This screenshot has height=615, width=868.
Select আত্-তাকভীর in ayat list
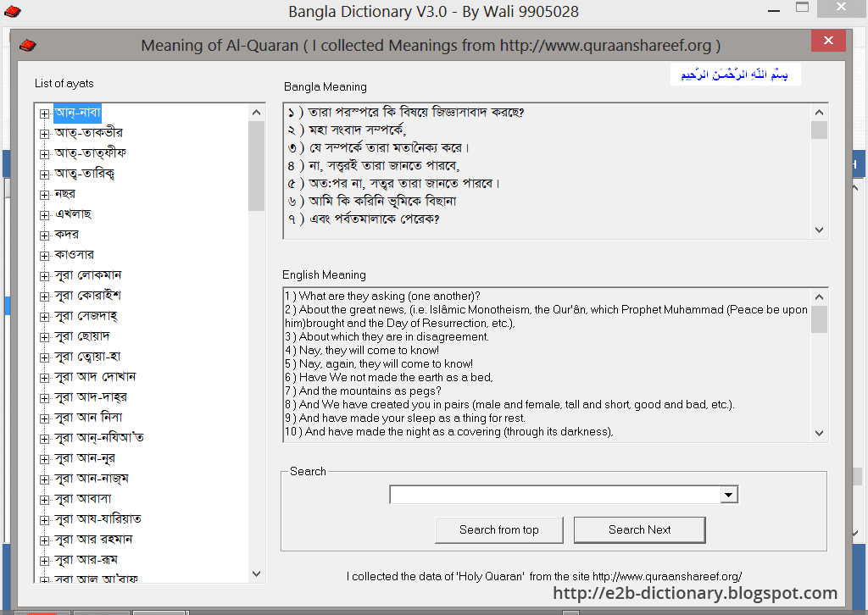pos(88,133)
